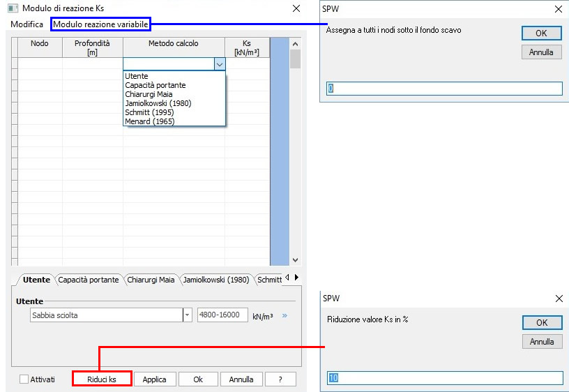Open the Sabbia sciolta soil type dropdown
569x392 pixels.
[187, 315]
